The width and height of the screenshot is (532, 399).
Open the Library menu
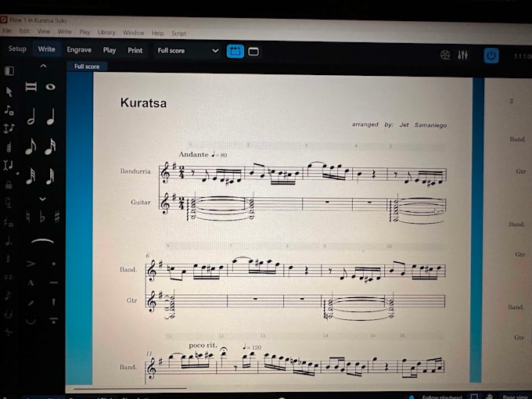tap(106, 32)
